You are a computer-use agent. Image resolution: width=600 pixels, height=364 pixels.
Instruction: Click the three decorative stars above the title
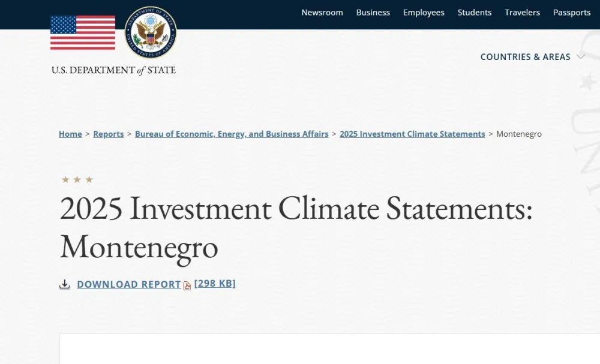tap(77, 179)
